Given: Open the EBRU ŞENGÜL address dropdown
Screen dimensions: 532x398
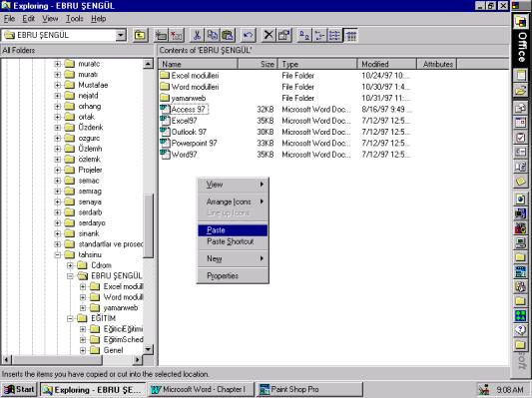Looking at the screenshot, I should click(121, 35).
